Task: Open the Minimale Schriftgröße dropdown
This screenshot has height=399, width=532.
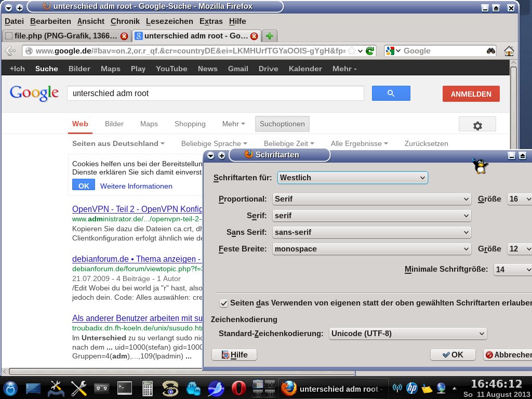Action: point(513,270)
